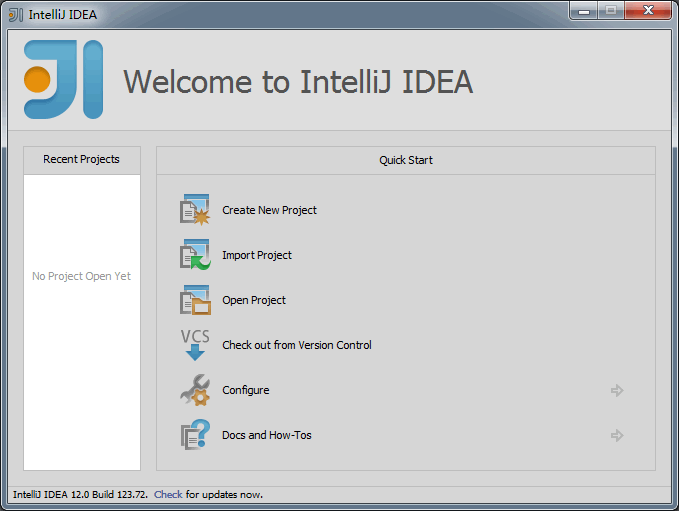679x511 pixels.
Task: Click the Recent Projects panel header
Action: (81, 159)
